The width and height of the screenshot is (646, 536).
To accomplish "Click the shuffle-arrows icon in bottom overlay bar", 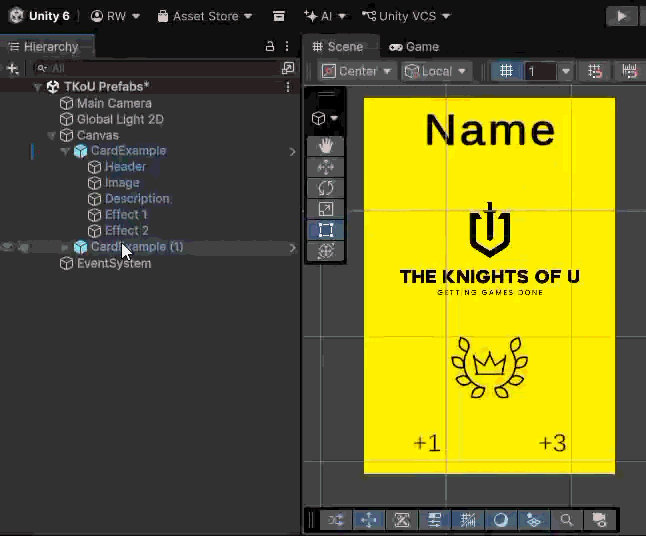I will click(336, 520).
